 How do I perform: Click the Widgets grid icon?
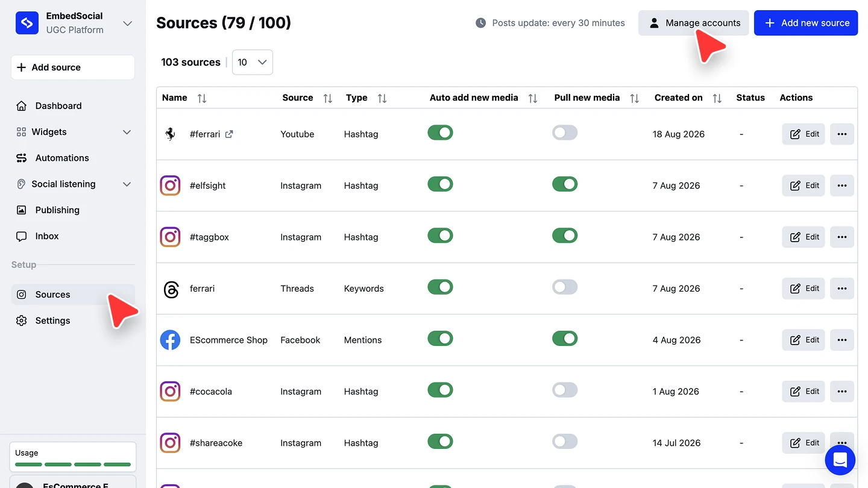pyautogui.click(x=22, y=132)
